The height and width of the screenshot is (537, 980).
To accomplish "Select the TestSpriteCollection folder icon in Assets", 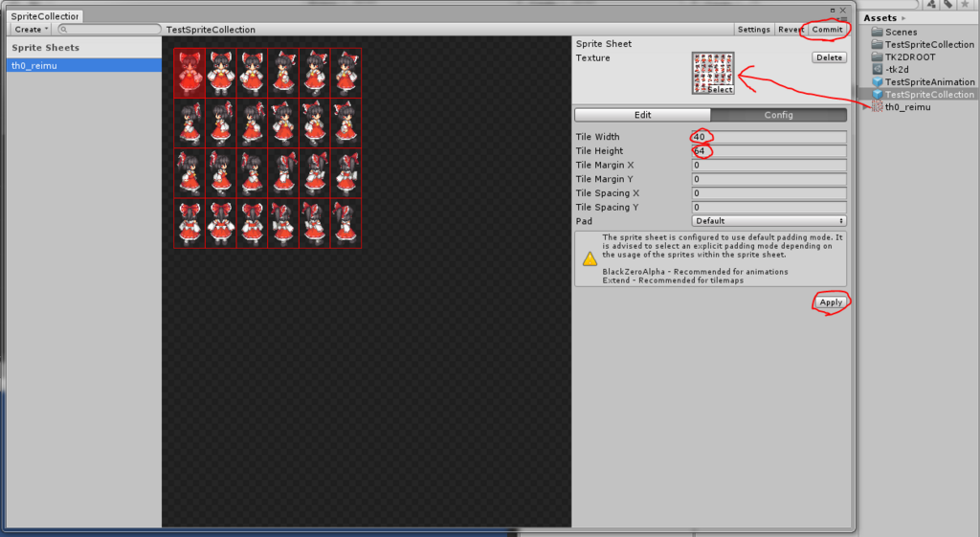I will [878, 44].
